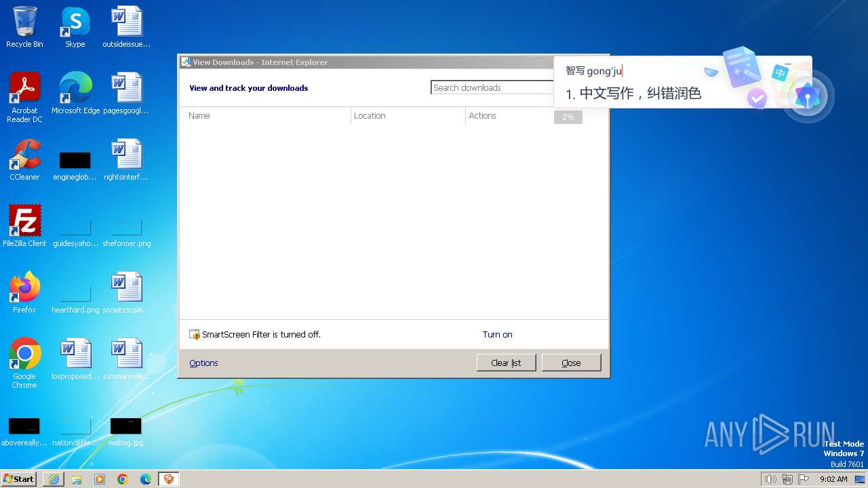Viewport: 868px width, 488px height.
Task: Click the purple checkmark bubble icon
Action: 757,100
